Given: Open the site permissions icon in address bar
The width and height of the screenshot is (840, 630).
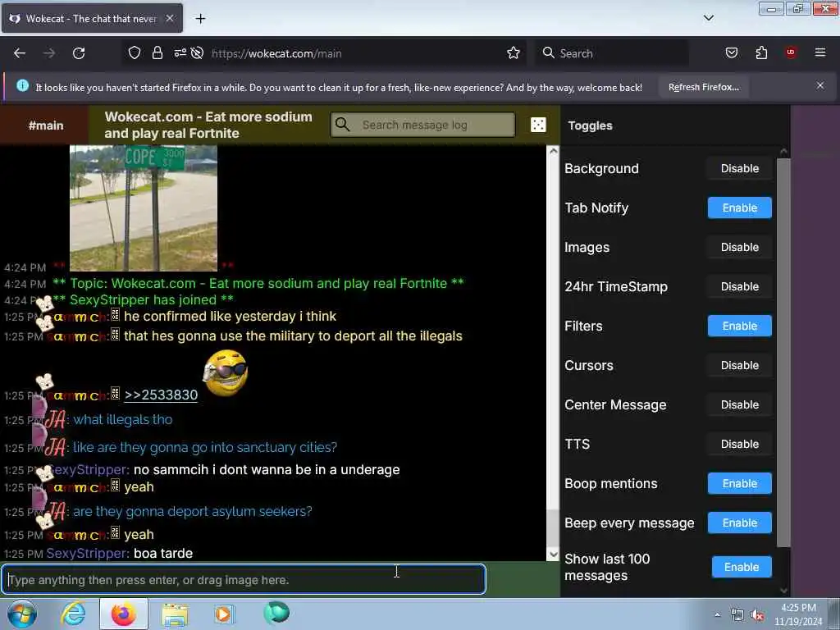Looking at the screenshot, I should point(180,53).
